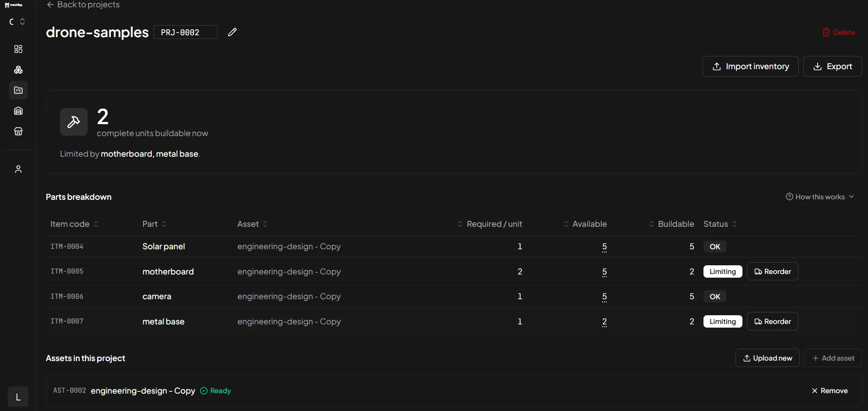Click the available quantity for camera
868x411 pixels.
[604, 296]
